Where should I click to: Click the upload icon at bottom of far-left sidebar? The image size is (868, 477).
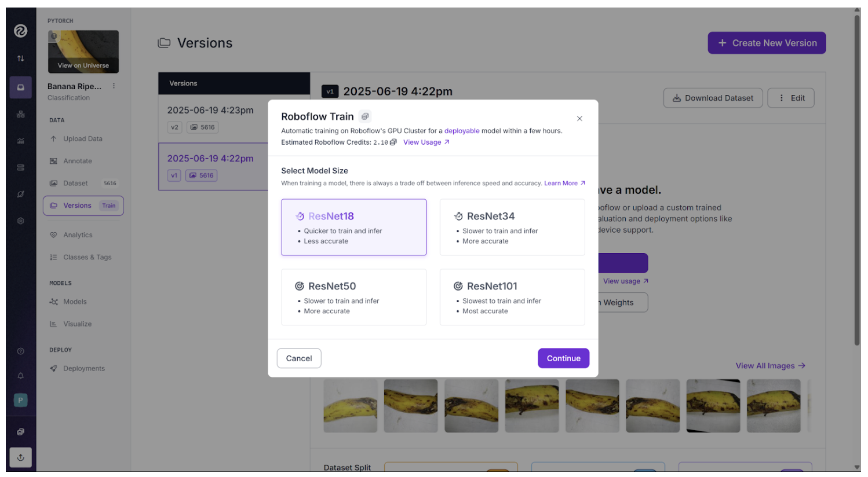point(20,457)
